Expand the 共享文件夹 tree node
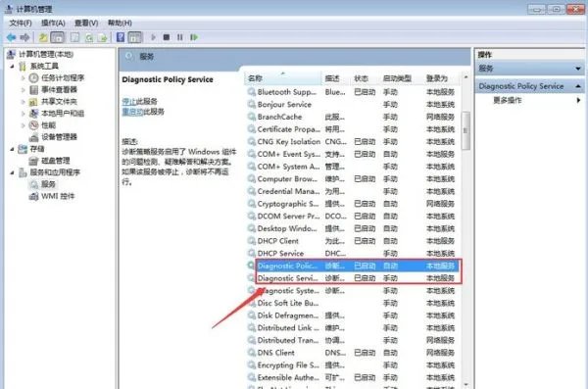Viewport: 588px width, 389px height. click(24, 102)
